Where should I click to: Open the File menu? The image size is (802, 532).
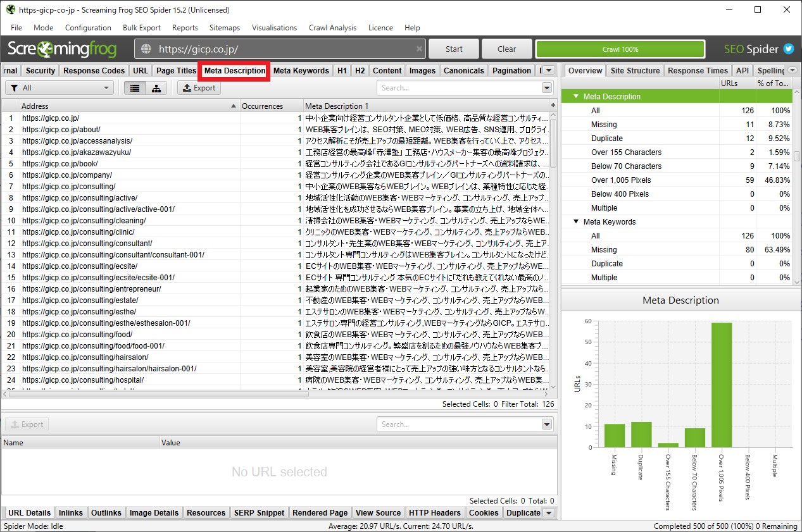[x=16, y=28]
